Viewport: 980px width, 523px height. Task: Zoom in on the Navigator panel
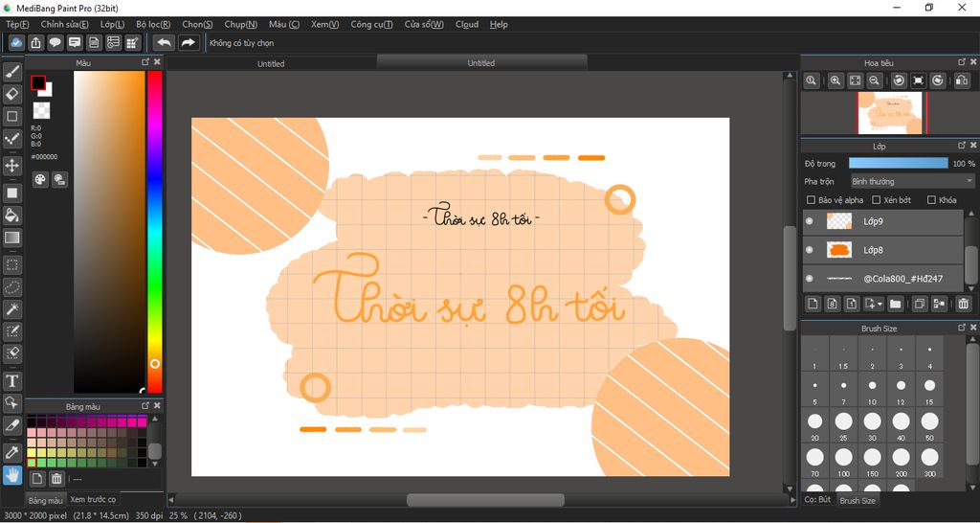[835, 80]
